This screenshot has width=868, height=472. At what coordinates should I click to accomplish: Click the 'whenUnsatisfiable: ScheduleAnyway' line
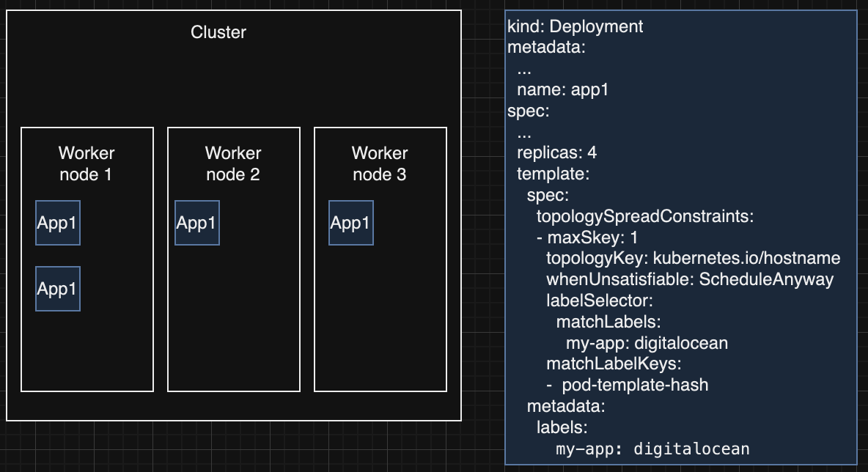689,279
